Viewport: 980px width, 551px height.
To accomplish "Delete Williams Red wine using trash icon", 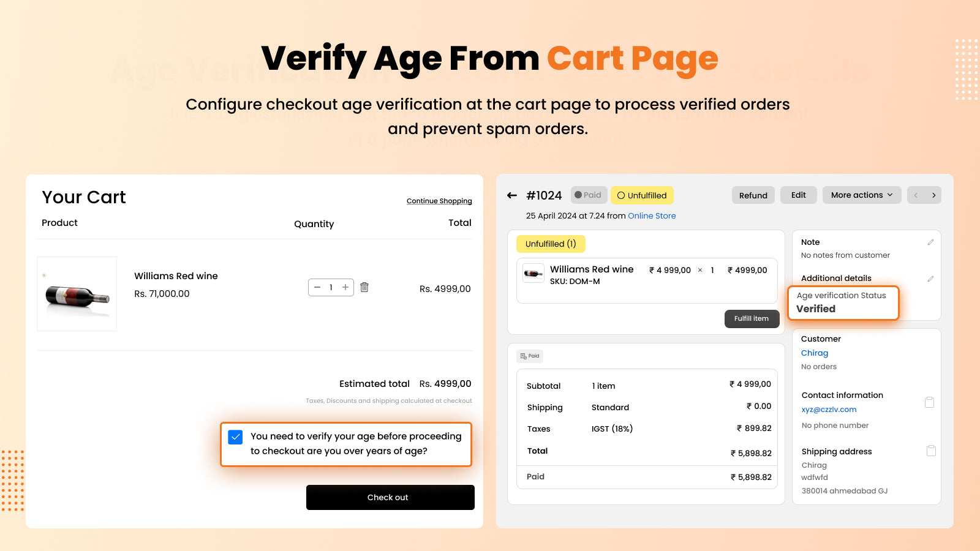I will pyautogui.click(x=364, y=287).
